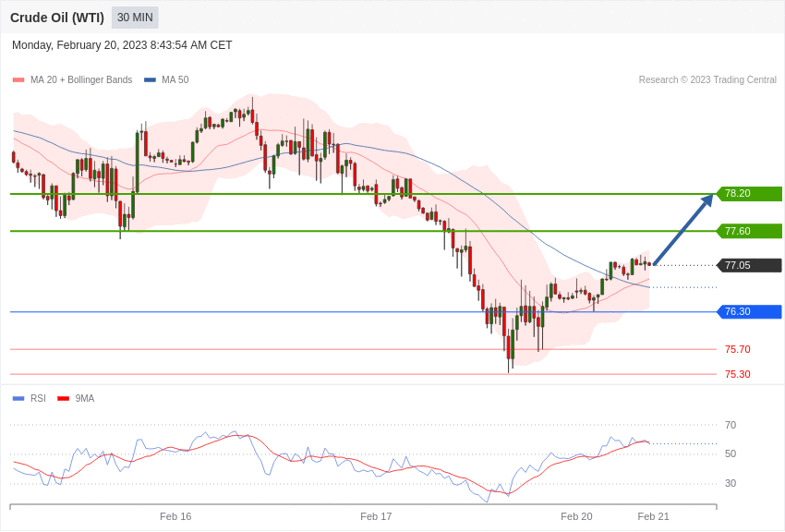Viewport: 785px width, 532px height.
Task: Click the RSI 30 axis value
Action: point(731,483)
